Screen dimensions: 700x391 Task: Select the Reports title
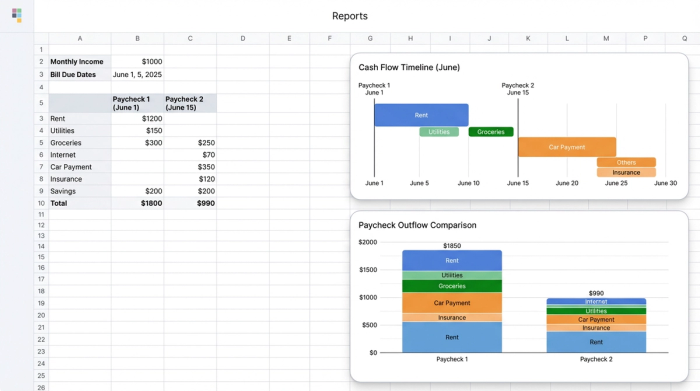(x=350, y=16)
